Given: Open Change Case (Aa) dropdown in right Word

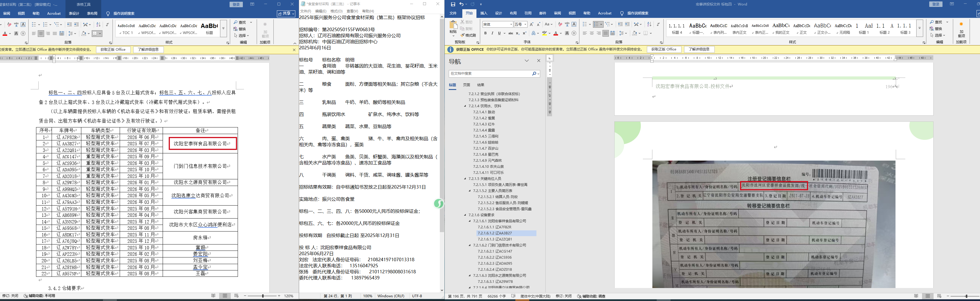Looking at the screenshot, I should (548, 24).
